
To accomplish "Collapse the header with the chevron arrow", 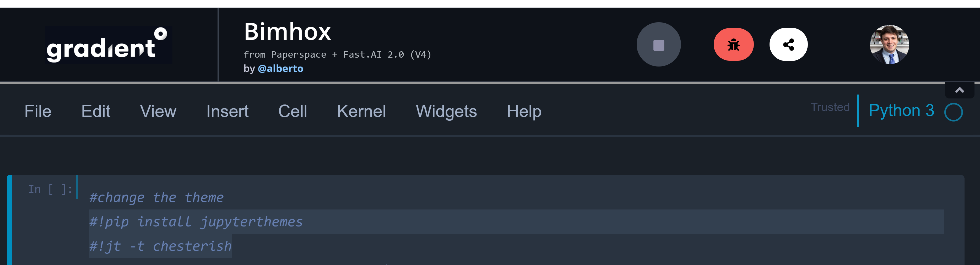I will coord(960,90).
